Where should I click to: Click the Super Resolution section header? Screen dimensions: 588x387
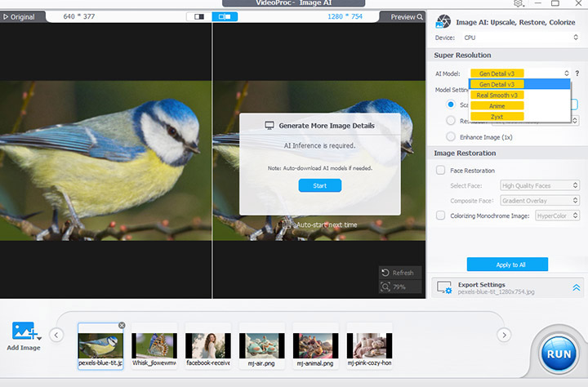pos(462,56)
